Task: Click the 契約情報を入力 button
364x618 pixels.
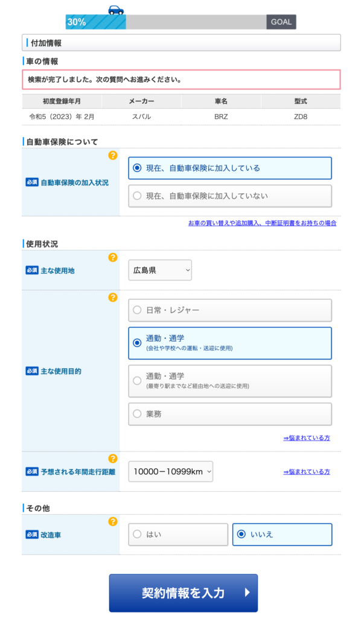Action: 183,593
